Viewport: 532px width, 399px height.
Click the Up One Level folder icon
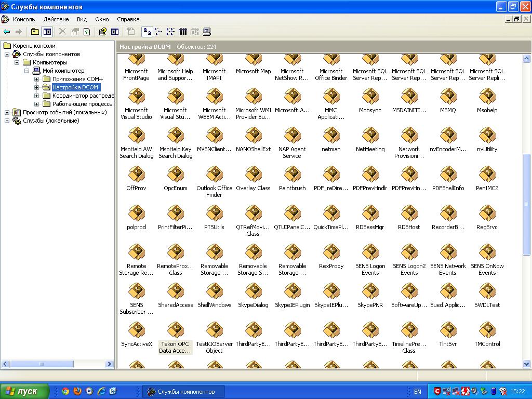pos(35,32)
